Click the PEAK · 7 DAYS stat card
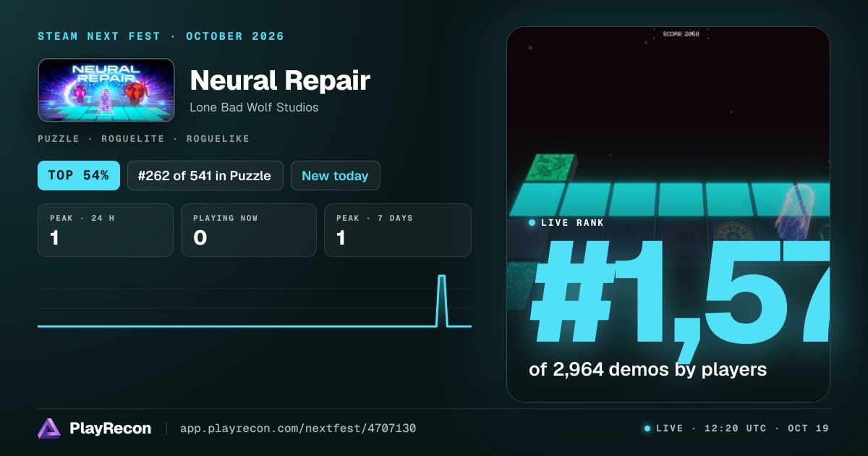Screen dimensions: 868x456 [x=398, y=230]
